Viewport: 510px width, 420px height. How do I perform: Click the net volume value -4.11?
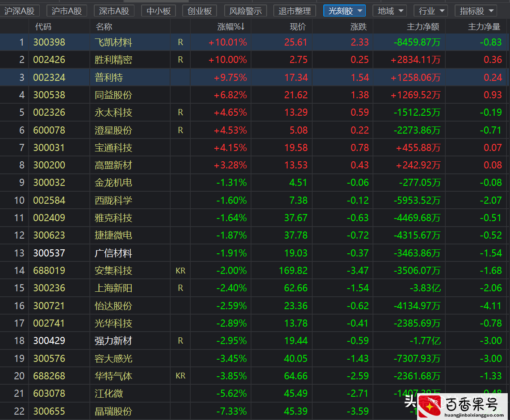click(x=491, y=306)
